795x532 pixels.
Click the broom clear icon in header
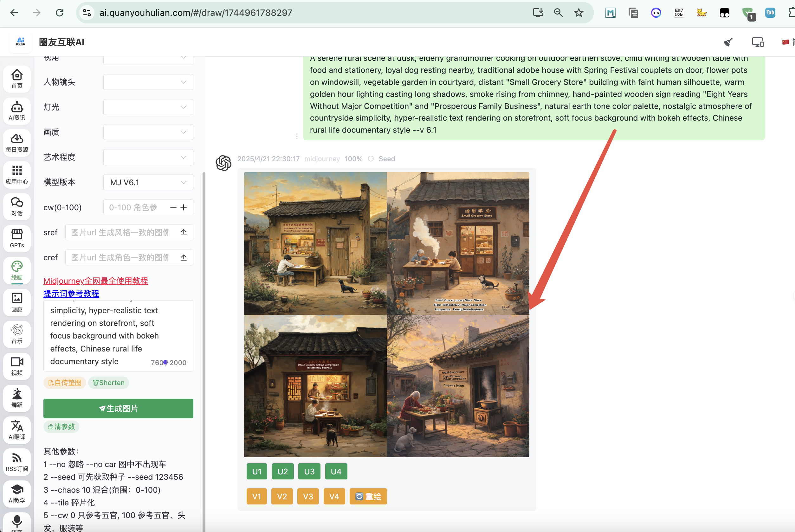click(728, 42)
